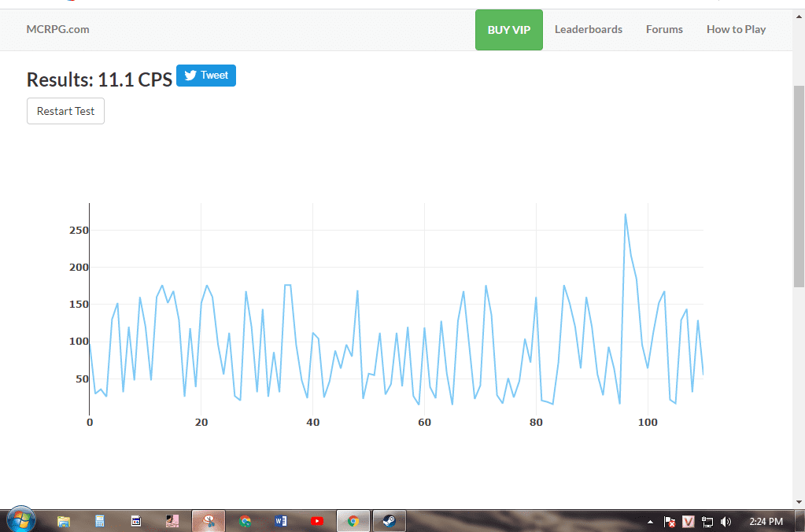Click the 100 x-axis label
Image resolution: width=805 pixels, height=532 pixels.
point(648,422)
